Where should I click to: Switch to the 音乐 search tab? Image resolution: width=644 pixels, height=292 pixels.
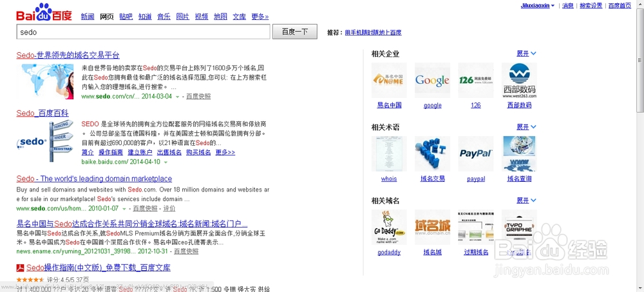click(164, 17)
